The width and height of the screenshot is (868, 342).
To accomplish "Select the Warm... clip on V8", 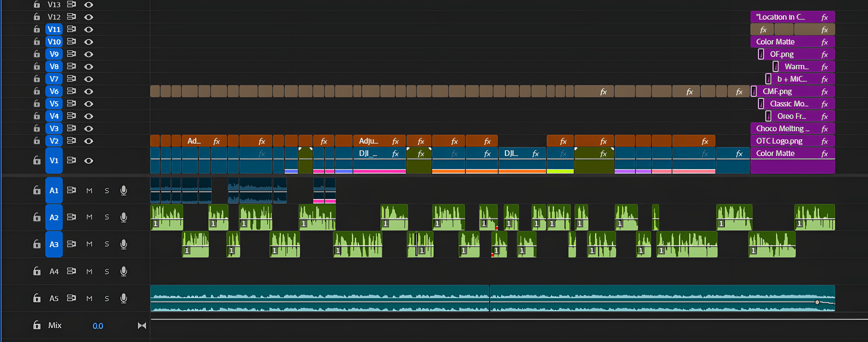I will [x=803, y=67].
